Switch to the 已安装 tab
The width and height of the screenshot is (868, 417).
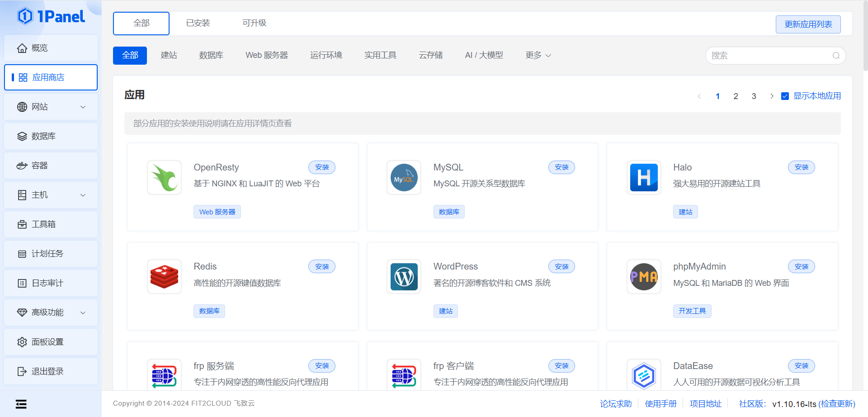[x=198, y=23]
